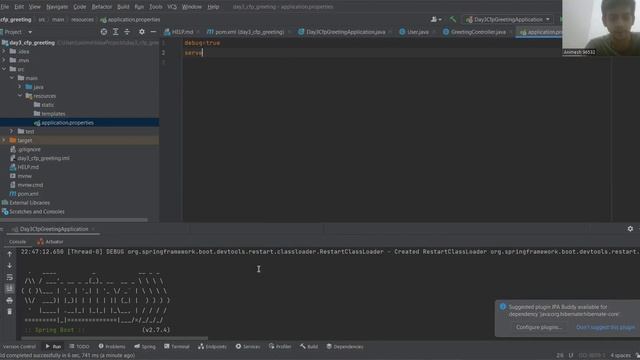Open the File menu

(4, 7)
